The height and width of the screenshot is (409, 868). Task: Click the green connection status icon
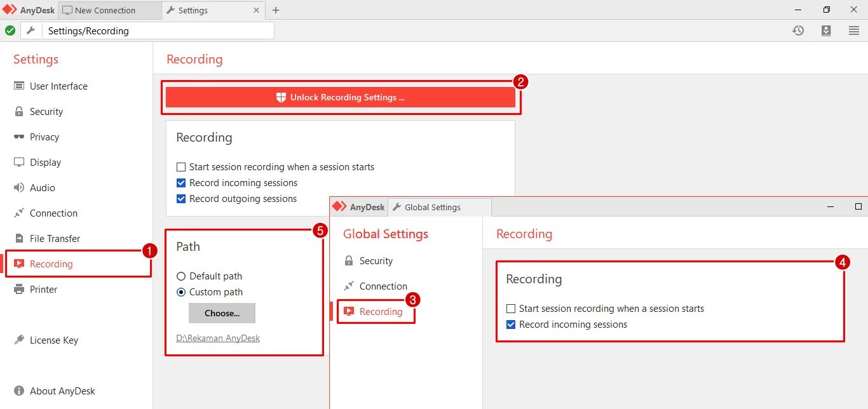(10, 30)
